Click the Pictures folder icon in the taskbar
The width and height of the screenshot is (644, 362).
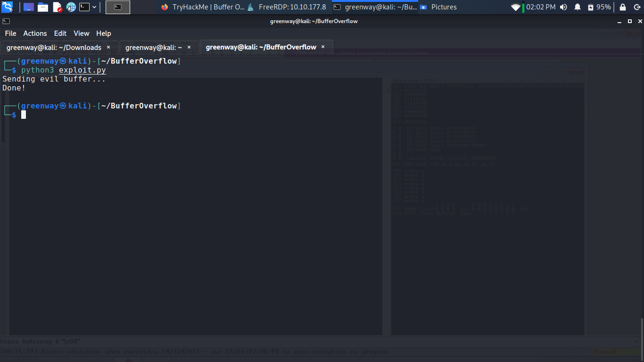coord(423,7)
